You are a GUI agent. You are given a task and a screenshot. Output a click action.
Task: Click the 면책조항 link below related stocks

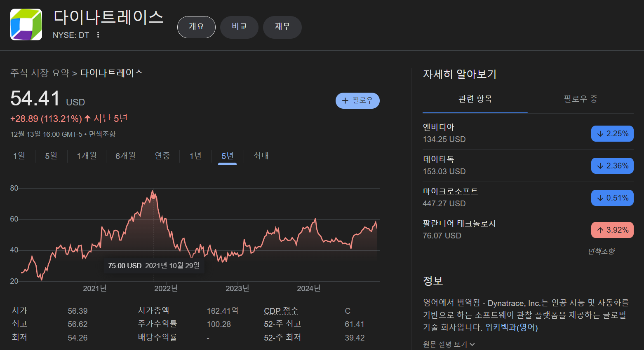[601, 251]
